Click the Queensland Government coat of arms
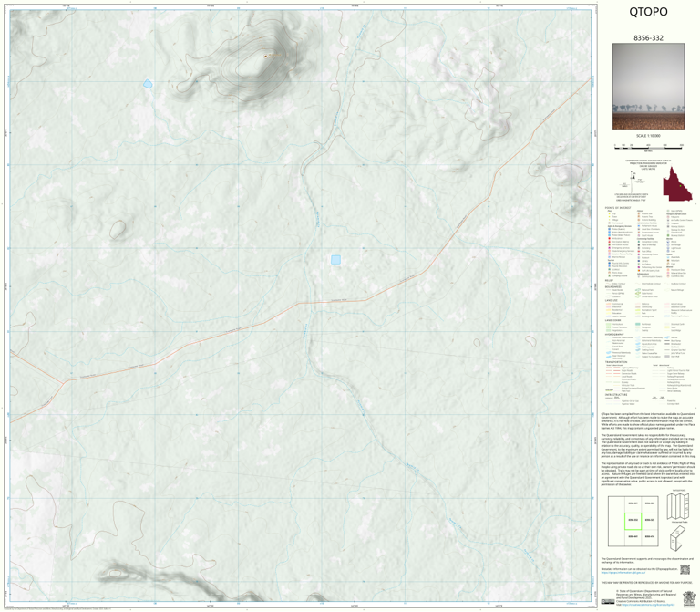Image resolution: width=700 pixels, height=612 pixels. coord(689,598)
